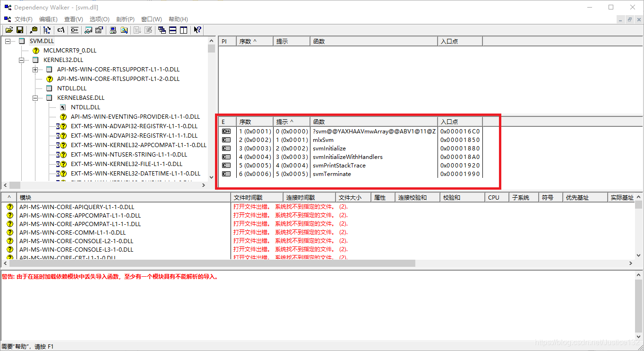Screen dimensions: 644x351
Task: Open the 编辑(E) menu
Action: [48, 19]
